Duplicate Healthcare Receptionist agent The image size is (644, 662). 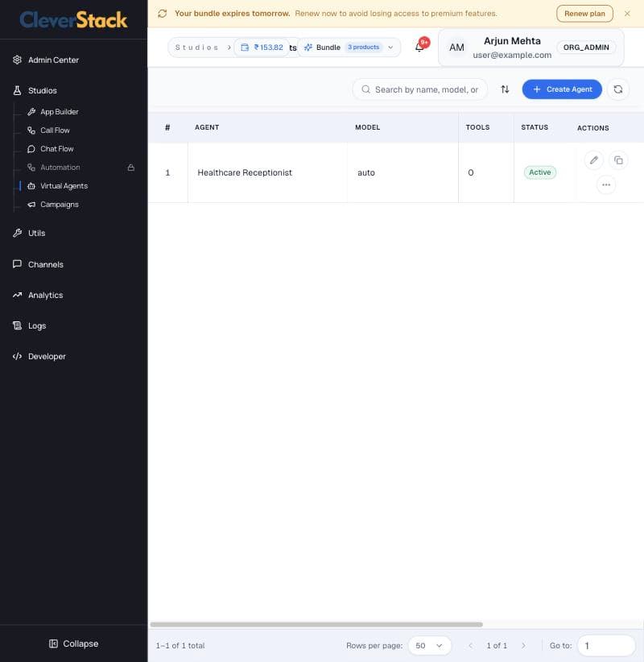(618, 160)
